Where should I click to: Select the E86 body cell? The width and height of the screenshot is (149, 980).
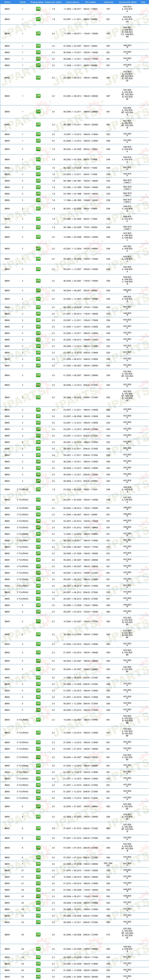(108, 977)
